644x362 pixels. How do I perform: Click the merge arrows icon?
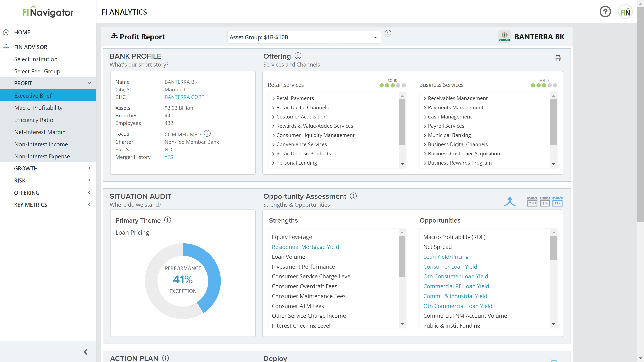coord(510,201)
